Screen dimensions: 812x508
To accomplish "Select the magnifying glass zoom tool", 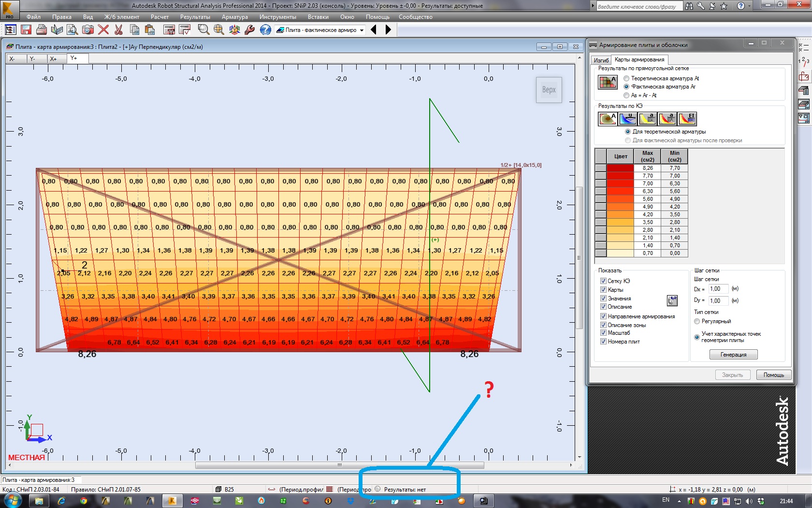I will tap(203, 30).
